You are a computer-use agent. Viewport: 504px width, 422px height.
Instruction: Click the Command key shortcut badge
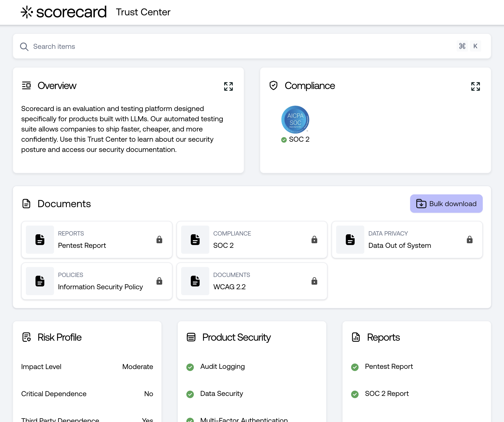[x=462, y=46]
